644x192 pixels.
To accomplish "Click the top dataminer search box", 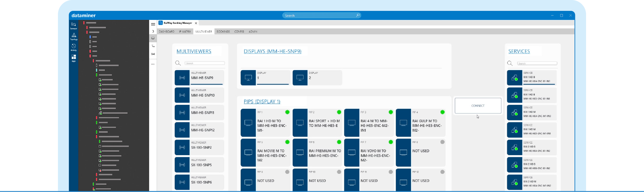I will pos(321,16).
